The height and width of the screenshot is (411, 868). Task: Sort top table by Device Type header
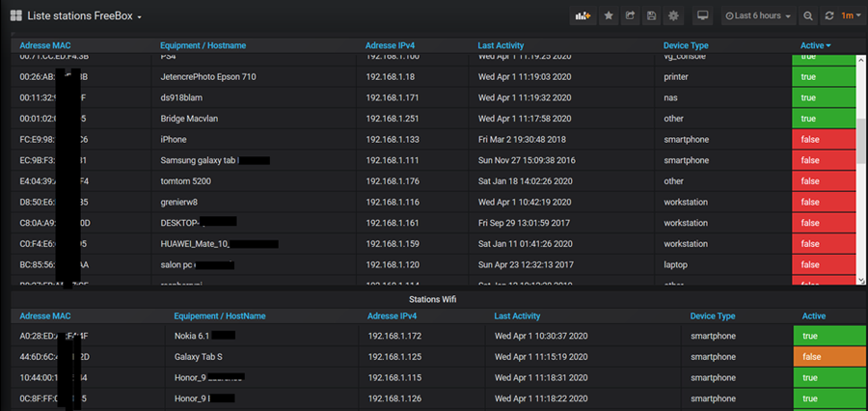pos(686,45)
